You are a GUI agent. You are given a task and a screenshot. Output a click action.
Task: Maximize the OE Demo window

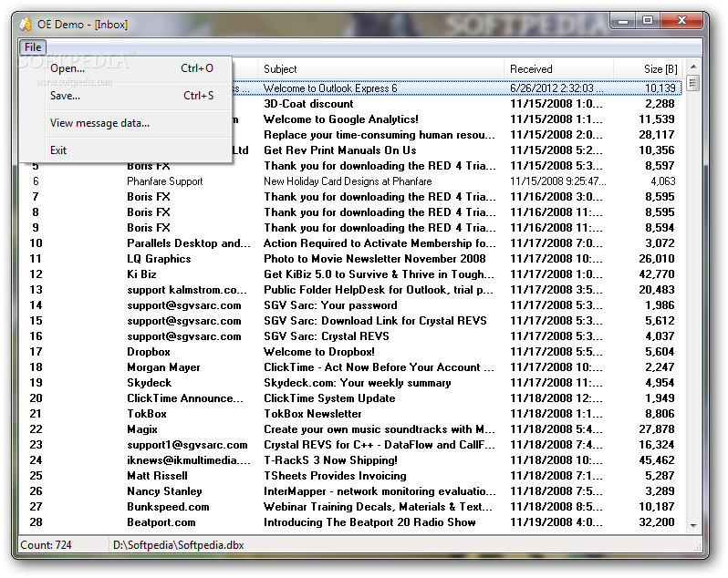[648, 21]
